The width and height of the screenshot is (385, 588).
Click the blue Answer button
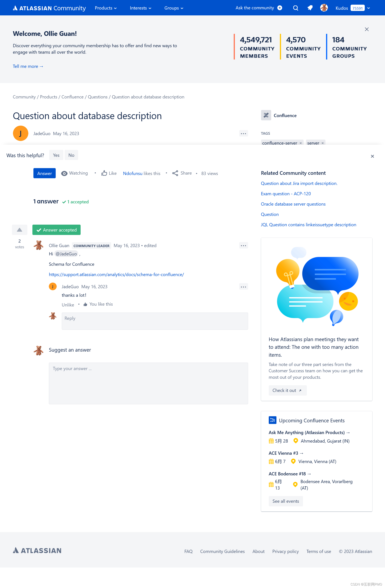point(44,173)
